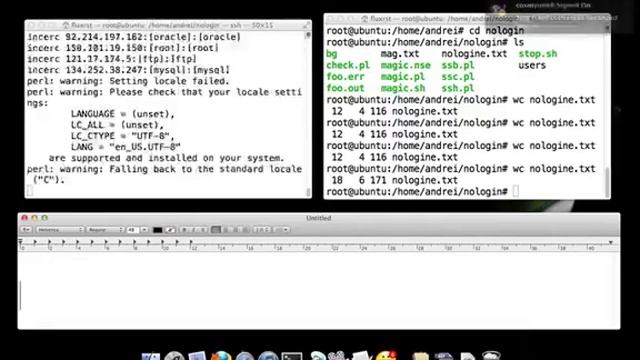Select justified text alignment
640x360 pixels.
[245, 230]
